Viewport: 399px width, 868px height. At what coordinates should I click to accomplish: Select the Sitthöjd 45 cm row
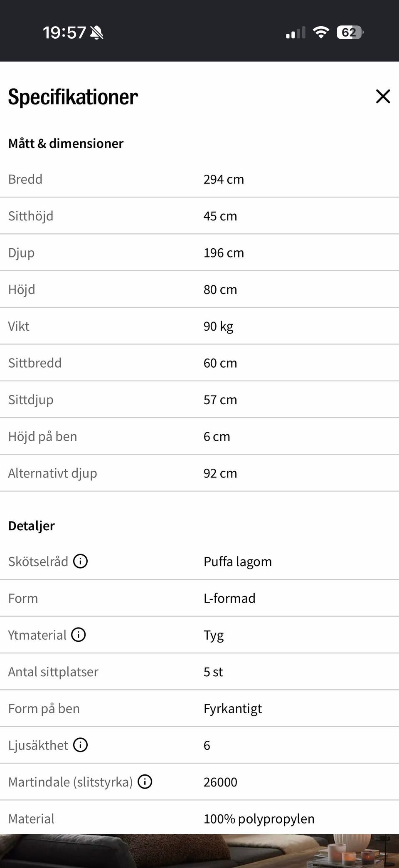pos(199,216)
